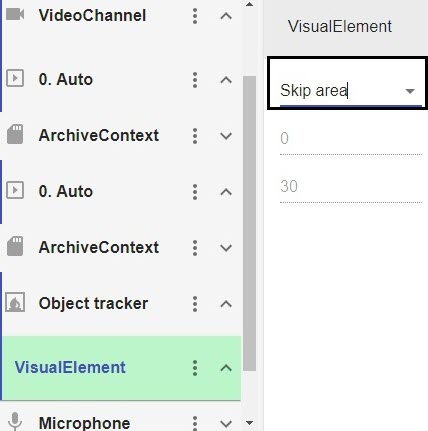Collapse the Object tracker node

click(226, 304)
